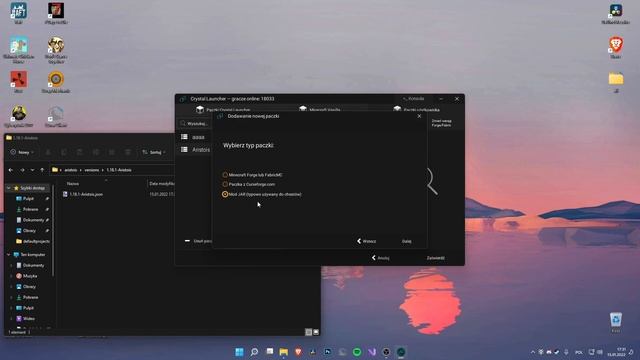
Task: Switch File Explorer to large icons view
Action: tap(316, 332)
